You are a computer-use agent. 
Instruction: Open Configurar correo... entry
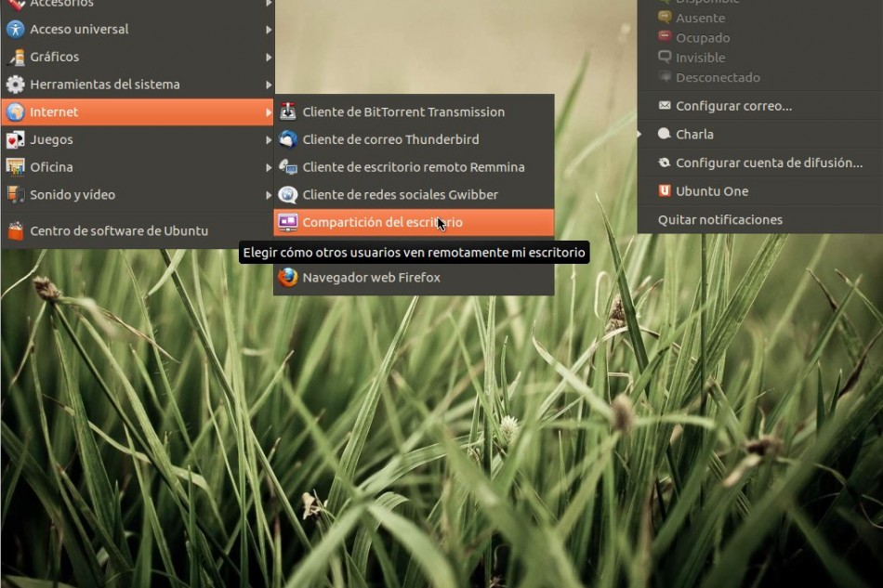[x=759, y=106]
